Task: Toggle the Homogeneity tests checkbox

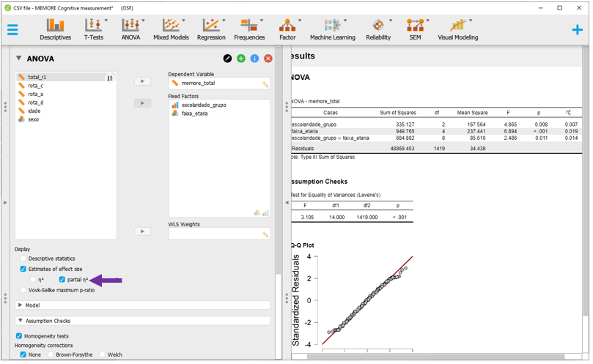Action: point(19,336)
